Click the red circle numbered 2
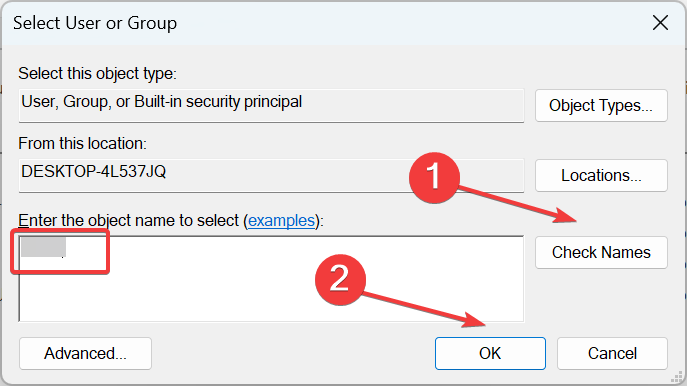This screenshot has width=687, height=386. point(340,280)
